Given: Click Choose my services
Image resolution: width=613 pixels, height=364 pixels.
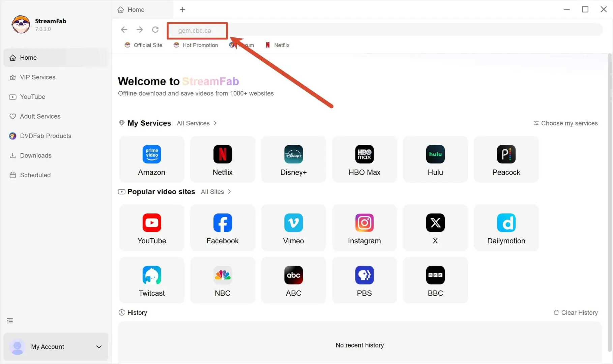Looking at the screenshot, I should pyautogui.click(x=565, y=123).
